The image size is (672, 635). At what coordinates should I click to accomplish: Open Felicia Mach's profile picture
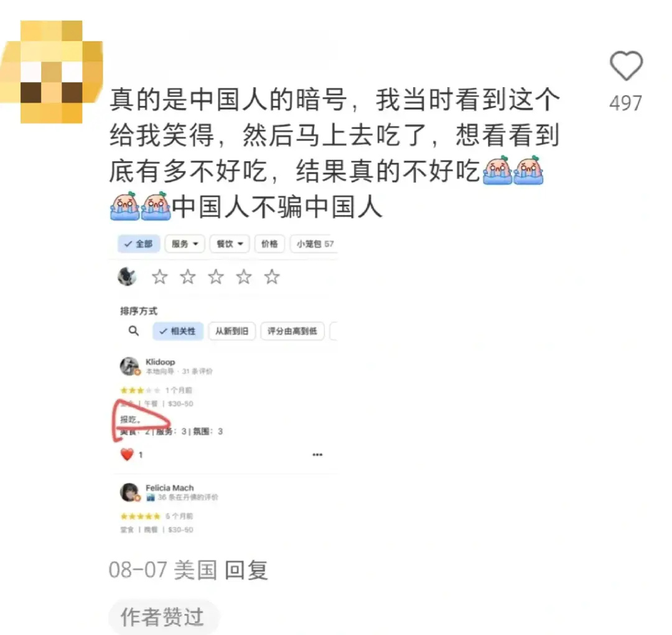click(129, 492)
